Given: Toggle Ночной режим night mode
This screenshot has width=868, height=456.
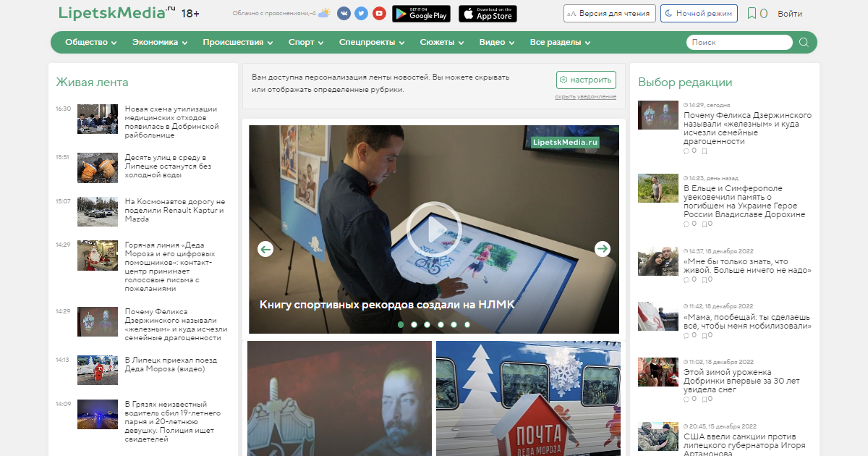Looking at the screenshot, I should tap(699, 14).
